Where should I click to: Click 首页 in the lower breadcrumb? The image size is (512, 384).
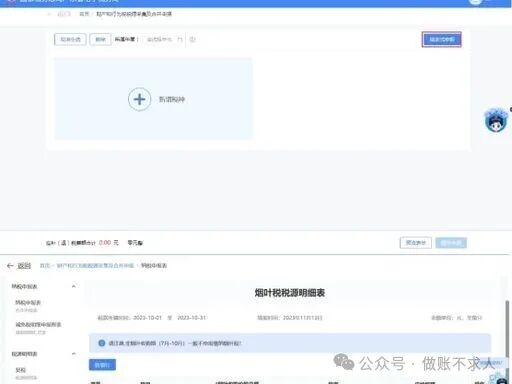point(45,266)
